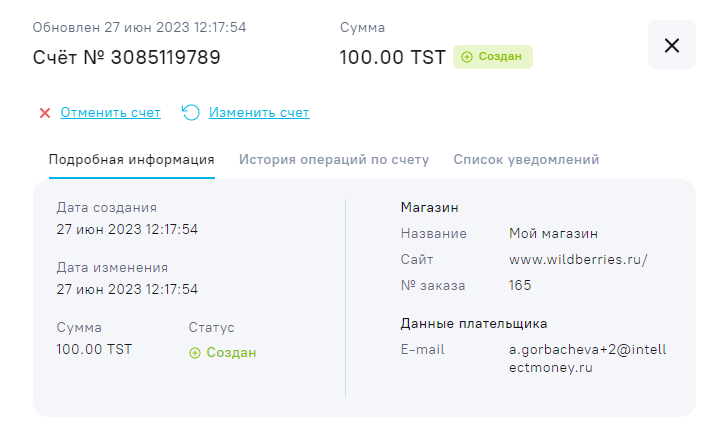
Task: Click the plus icon in header status badge
Action: coord(467,57)
